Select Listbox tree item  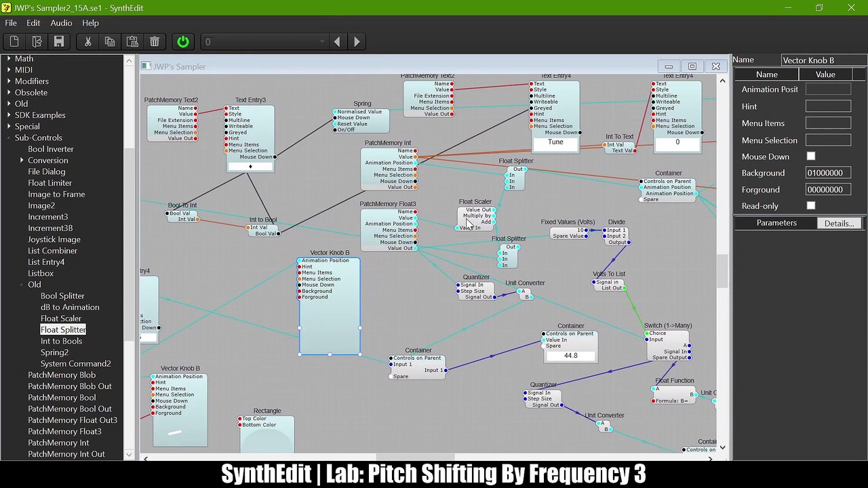[x=41, y=273]
